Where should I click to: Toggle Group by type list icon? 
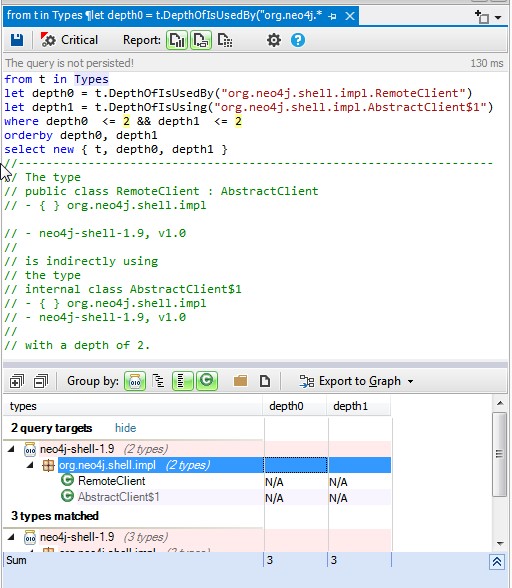pos(183,381)
